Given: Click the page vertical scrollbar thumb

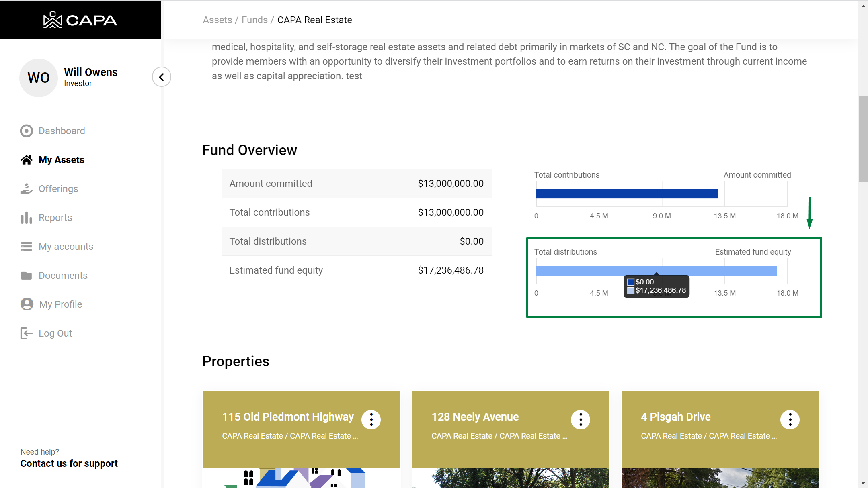Looking at the screenshot, I should [x=863, y=139].
